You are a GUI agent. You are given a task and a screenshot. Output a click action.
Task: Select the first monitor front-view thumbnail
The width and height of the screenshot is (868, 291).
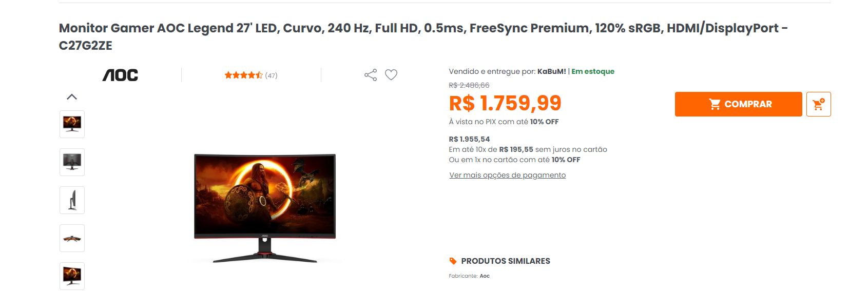tap(72, 124)
